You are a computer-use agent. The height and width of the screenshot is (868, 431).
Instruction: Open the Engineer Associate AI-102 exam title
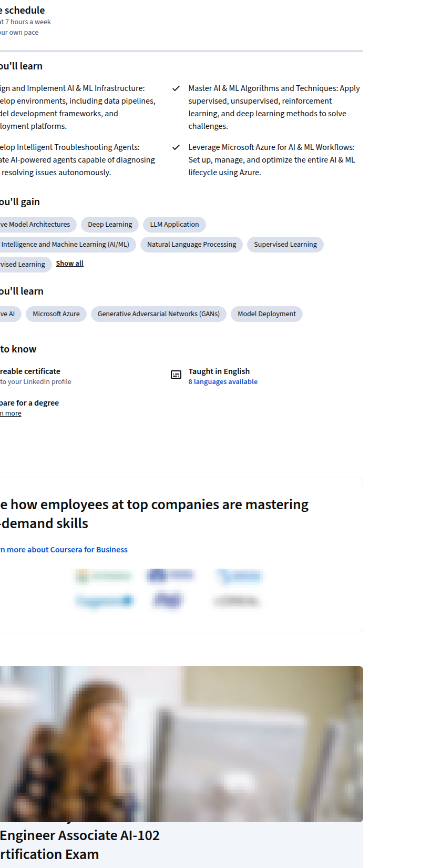click(x=80, y=845)
